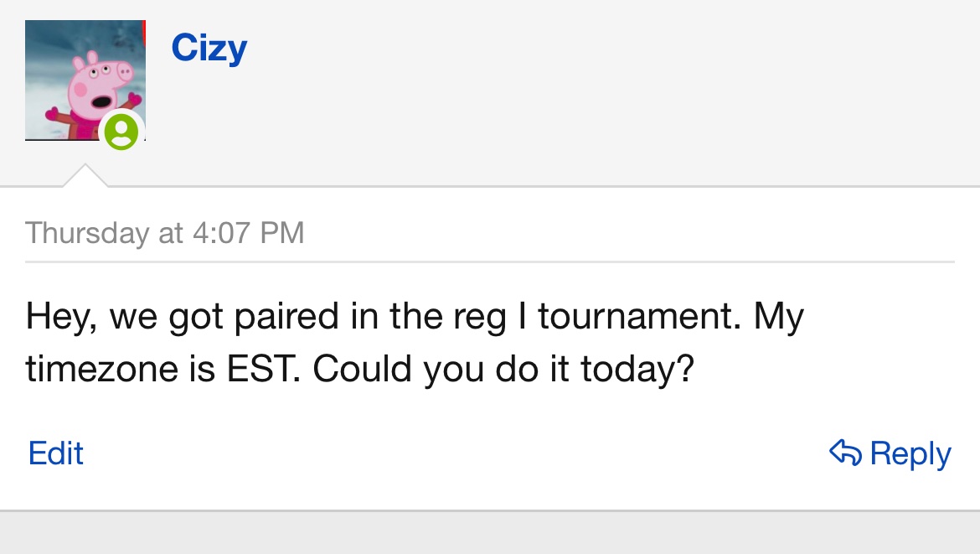The height and width of the screenshot is (554, 980).
Task: Click the word tournament in the message
Action: pyautogui.click(x=639, y=317)
